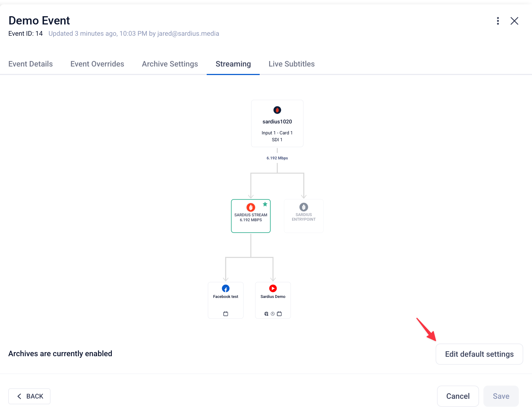Click calendar icon on Sardius Demo card

tap(279, 314)
